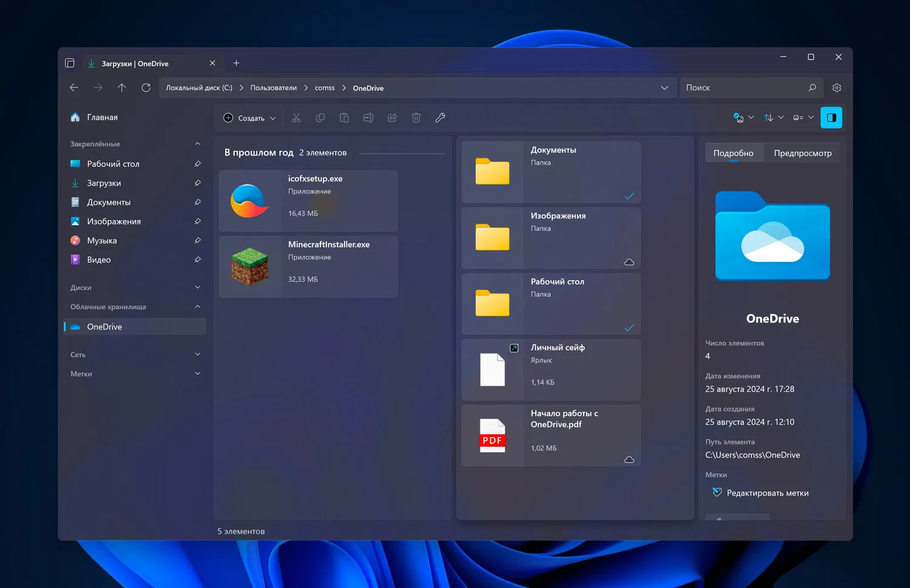Select the Личный сейф shortcut
910x588 pixels.
point(551,370)
